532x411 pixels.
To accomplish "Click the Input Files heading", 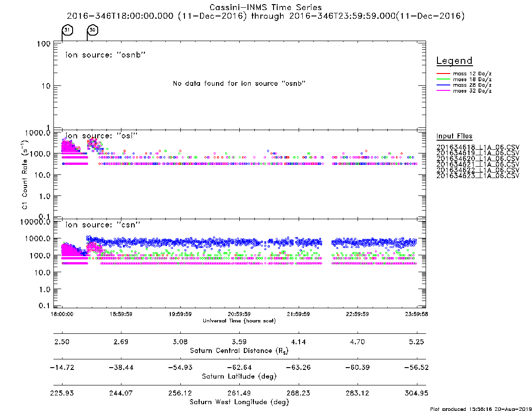I will coord(454,136).
